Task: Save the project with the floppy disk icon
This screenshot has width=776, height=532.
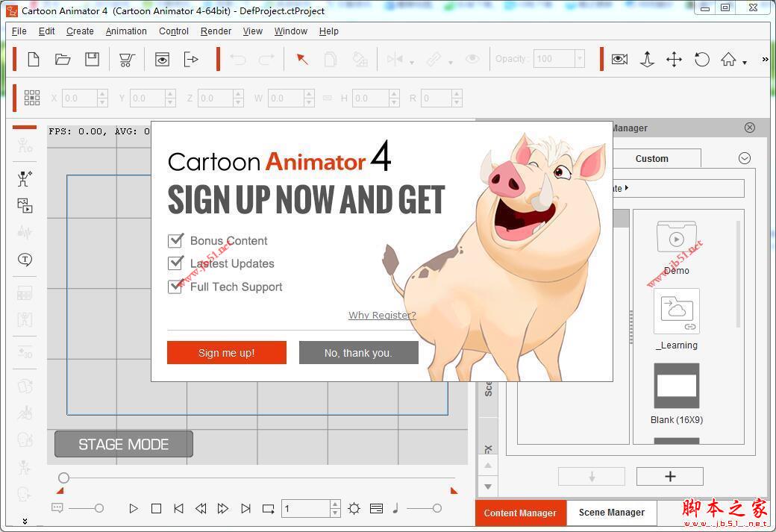Action: coord(92,60)
